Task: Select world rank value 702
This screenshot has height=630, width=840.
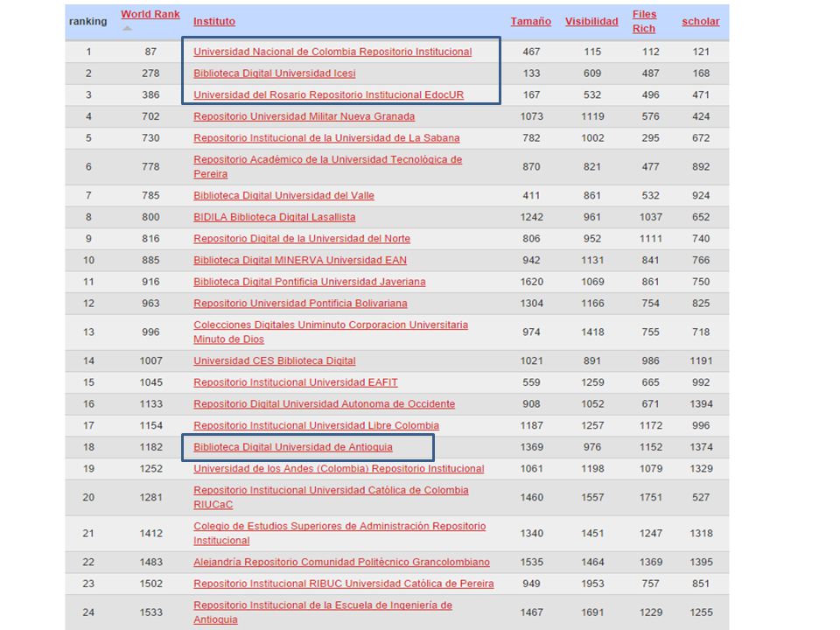Action: (150, 116)
